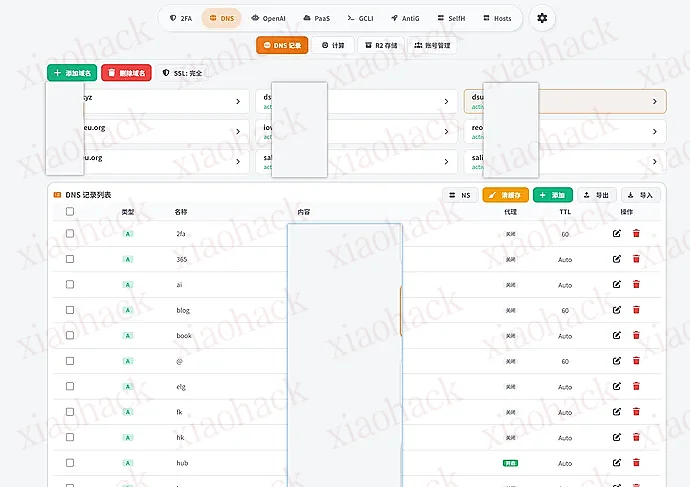Check the box for 2fa record

70,233
